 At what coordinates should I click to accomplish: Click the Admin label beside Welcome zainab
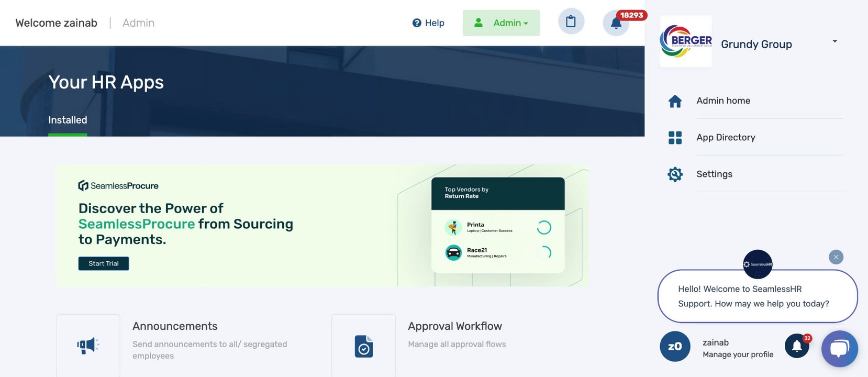click(138, 23)
